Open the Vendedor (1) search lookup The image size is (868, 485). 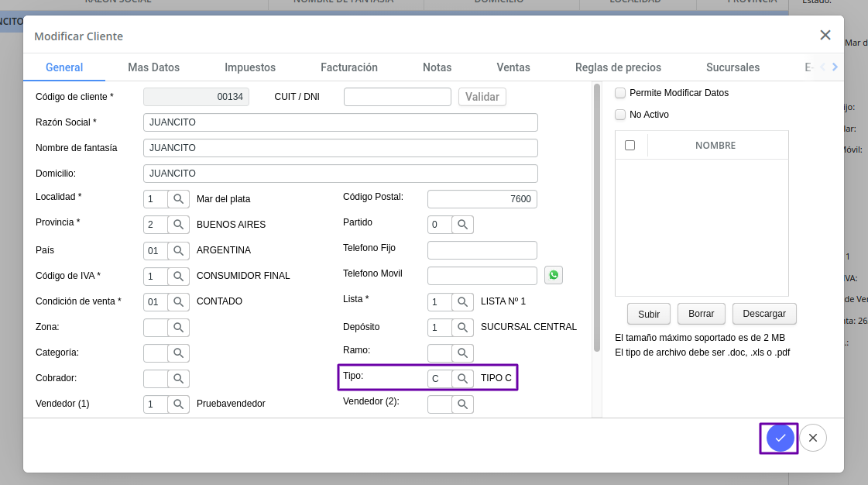click(178, 404)
